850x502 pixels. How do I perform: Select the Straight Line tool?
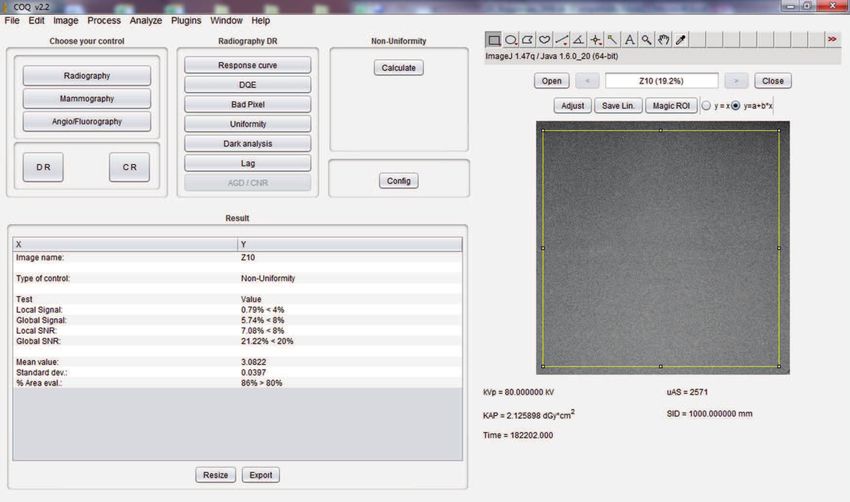pyautogui.click(x=561, y=40)
